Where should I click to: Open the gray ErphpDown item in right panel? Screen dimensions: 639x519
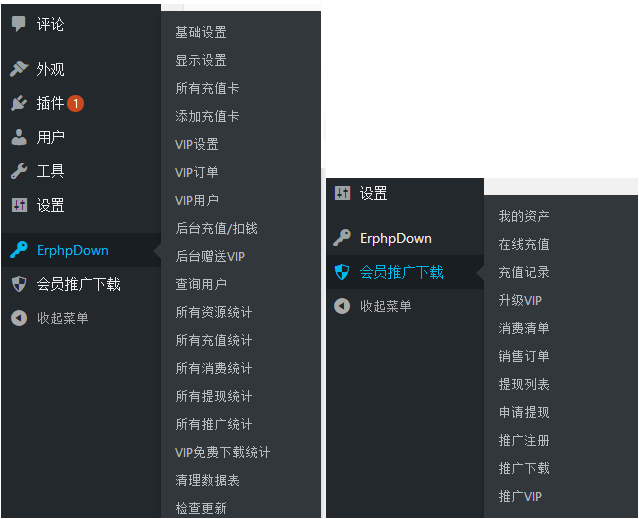tap(395, 238)
